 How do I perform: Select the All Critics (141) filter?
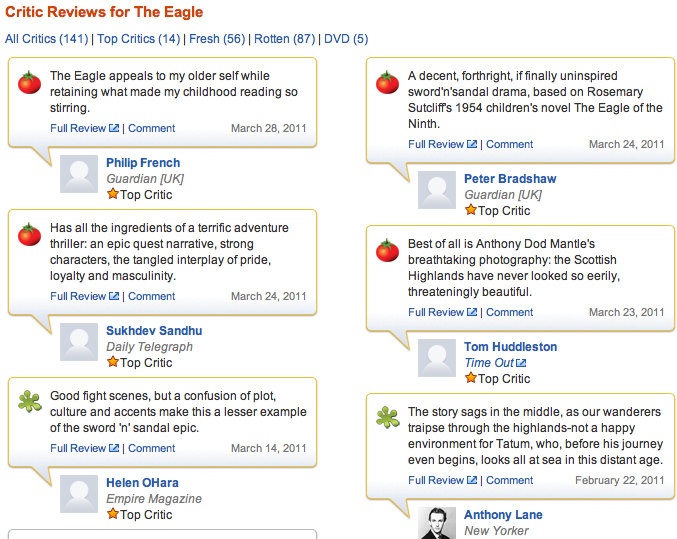pos(46,39)
